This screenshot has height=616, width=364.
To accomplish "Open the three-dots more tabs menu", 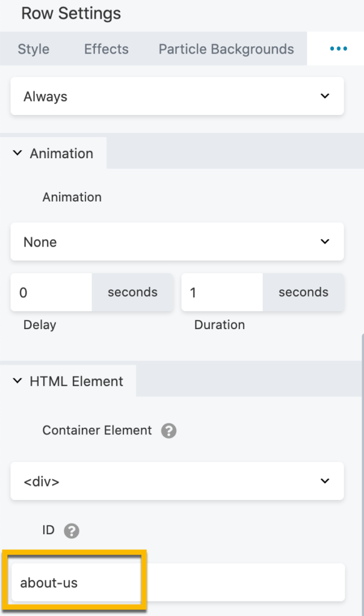I will [338, 49].
